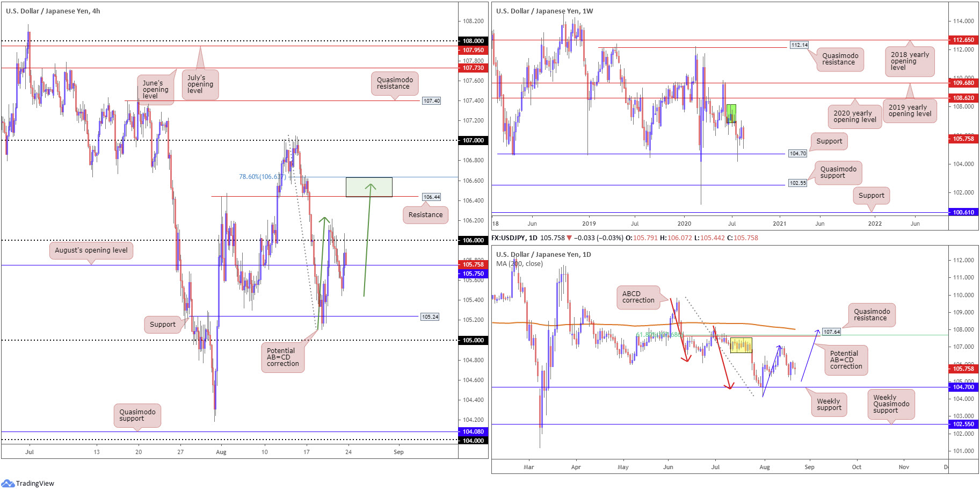Click the blue 104.080 price label

(x=473, y=432)
